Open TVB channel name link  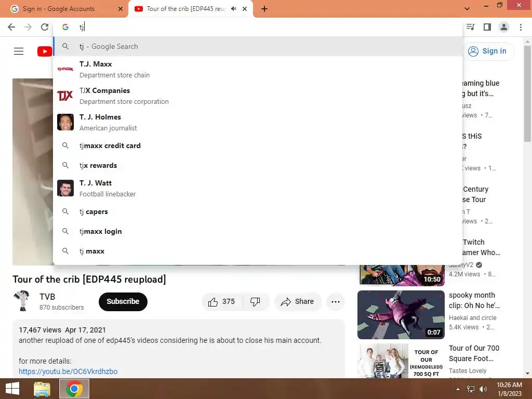point(47,297)
